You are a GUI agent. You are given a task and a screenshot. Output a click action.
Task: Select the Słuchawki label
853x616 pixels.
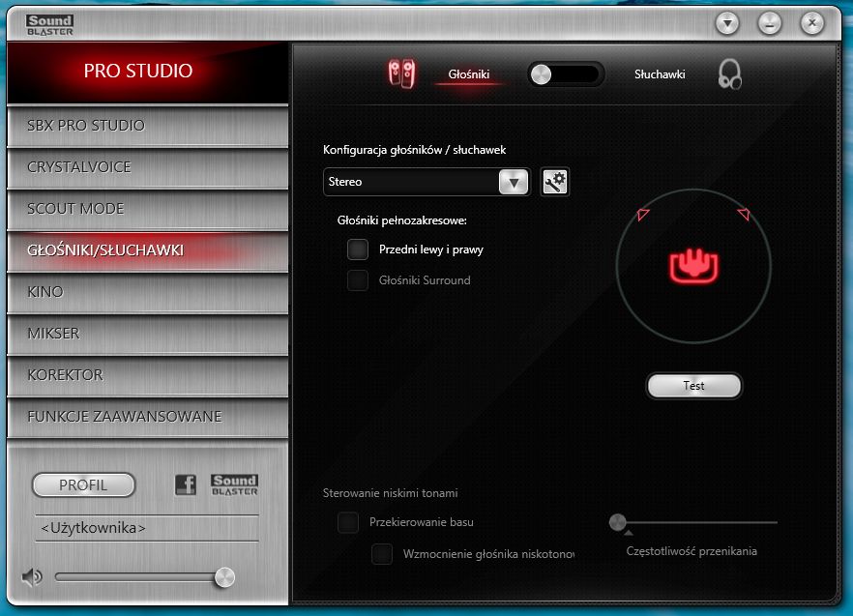click(660, 74)
